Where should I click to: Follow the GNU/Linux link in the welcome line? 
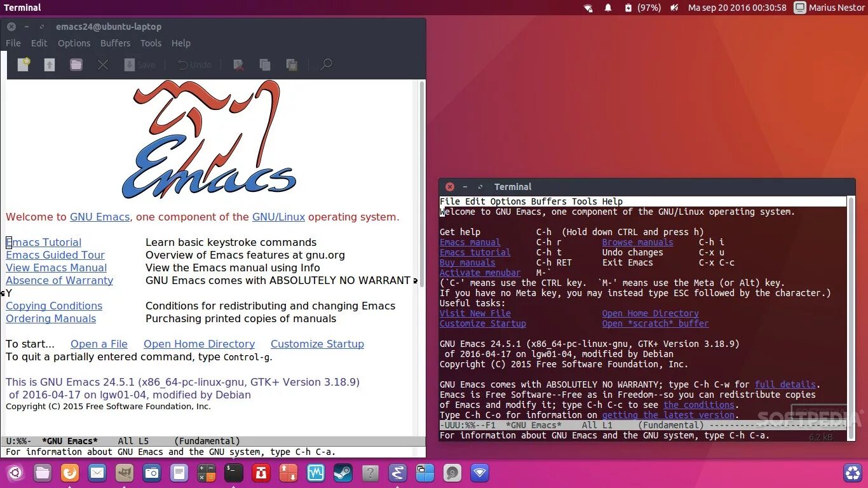pos(278,217)
